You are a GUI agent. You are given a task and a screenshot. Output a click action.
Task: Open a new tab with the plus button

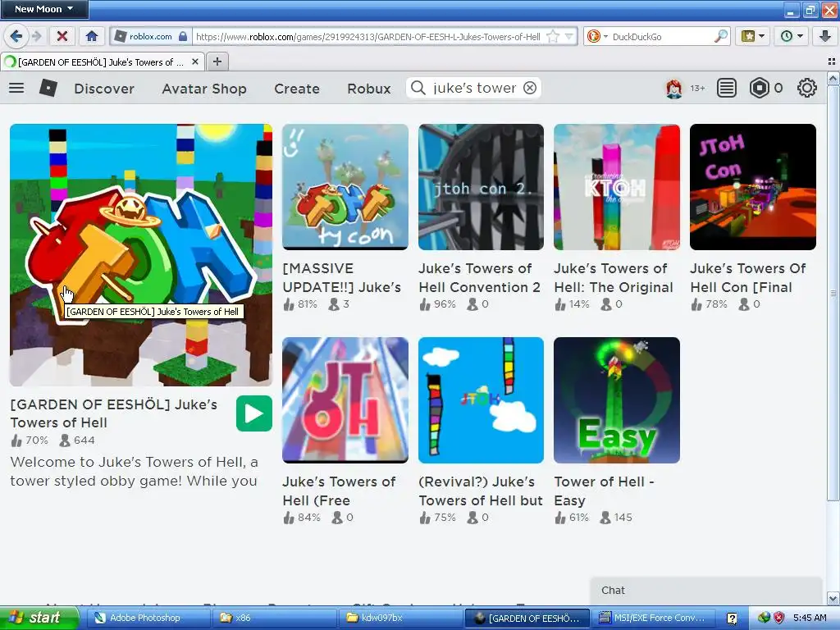pyautogui.click(x=217, y=62)
